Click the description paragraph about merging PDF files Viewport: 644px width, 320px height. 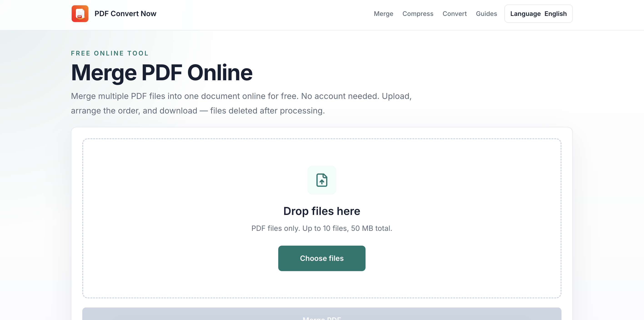(241, 103)
